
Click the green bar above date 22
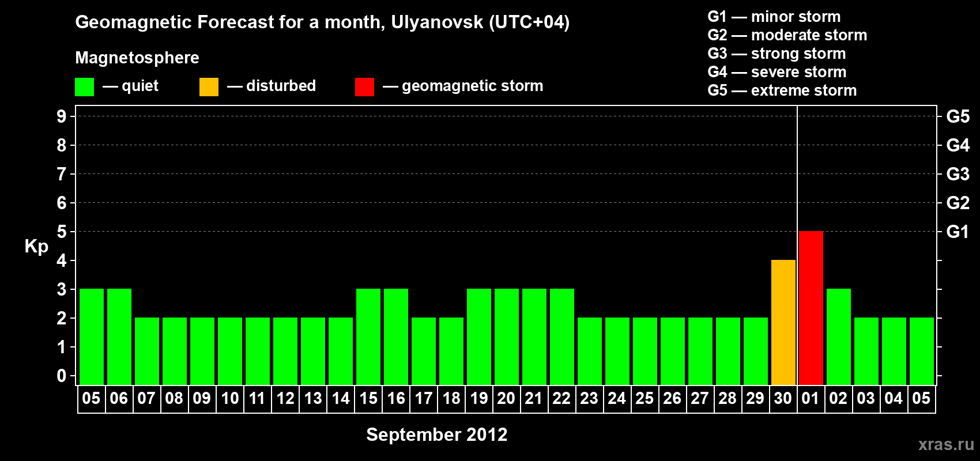click(x=561, y=337)
